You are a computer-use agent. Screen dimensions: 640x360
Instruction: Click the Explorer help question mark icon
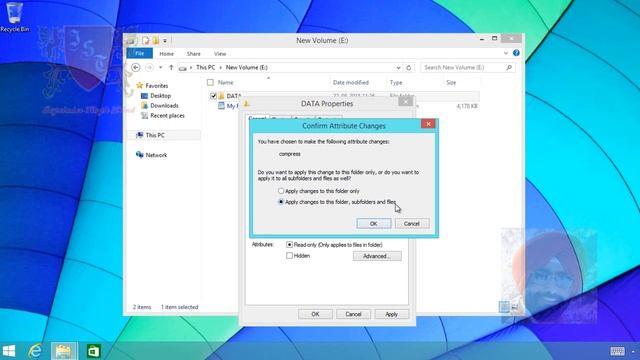click(x=516, y=53)
